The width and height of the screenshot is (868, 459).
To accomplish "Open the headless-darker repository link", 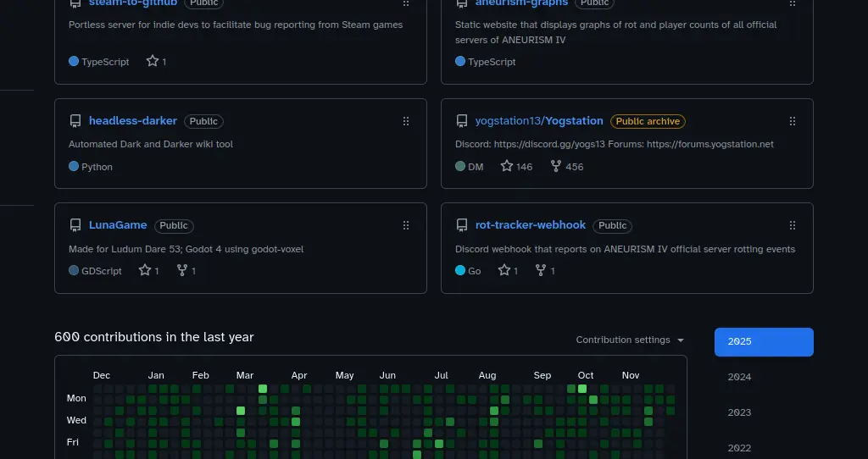I will 132,121.
